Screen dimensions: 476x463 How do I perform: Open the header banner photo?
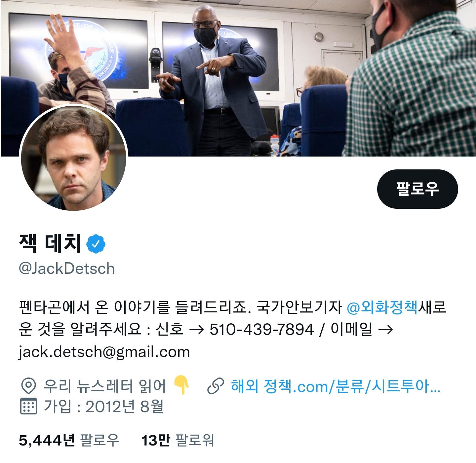click(x=238, y=78)
